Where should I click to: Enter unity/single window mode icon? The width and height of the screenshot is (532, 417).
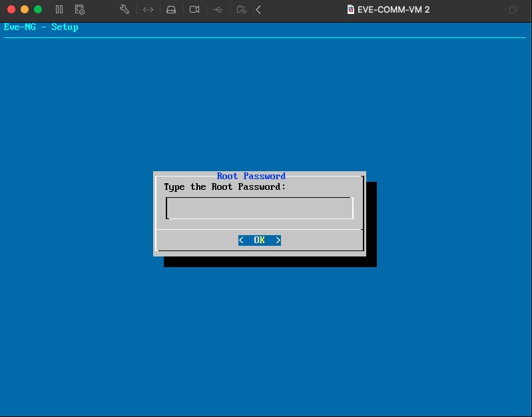coord(513,9)
